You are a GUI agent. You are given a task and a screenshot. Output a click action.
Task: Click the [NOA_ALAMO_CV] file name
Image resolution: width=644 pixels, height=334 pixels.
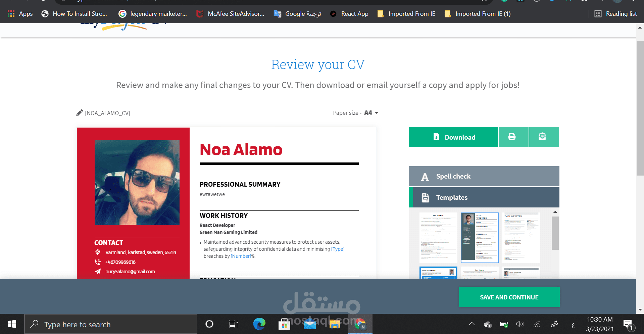(x=107, y=113)
